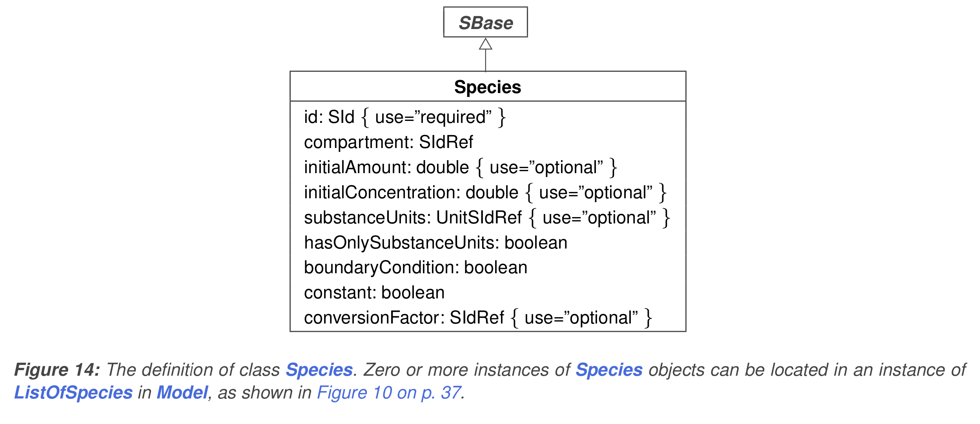980x424 pixels.
Task: Go to "Figure 10 on p. 37" reference
Action: tap(389, 393)
